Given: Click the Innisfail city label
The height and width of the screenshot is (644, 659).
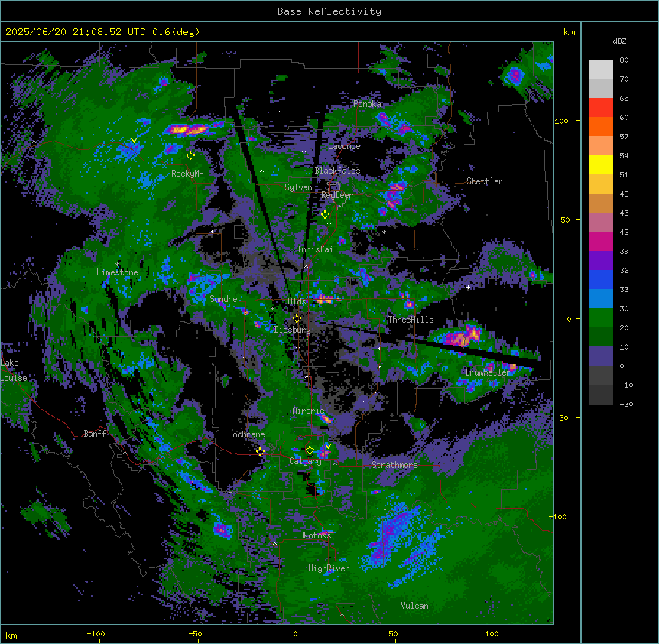Looking at the screenshot, I should 317,249.
